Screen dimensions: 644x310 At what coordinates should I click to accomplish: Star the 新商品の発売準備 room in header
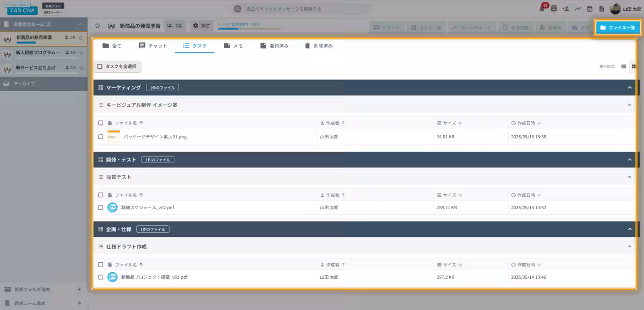point(97,25)
